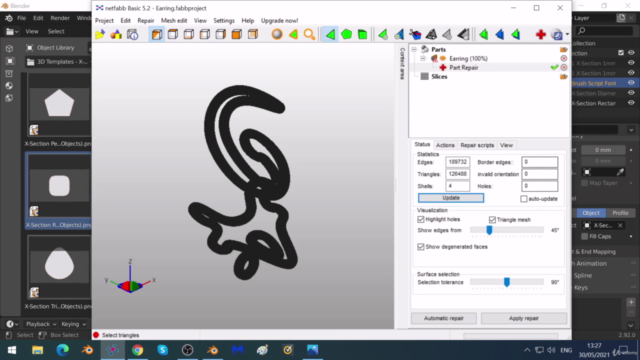Click the Border edges value field

pos(540,162)
